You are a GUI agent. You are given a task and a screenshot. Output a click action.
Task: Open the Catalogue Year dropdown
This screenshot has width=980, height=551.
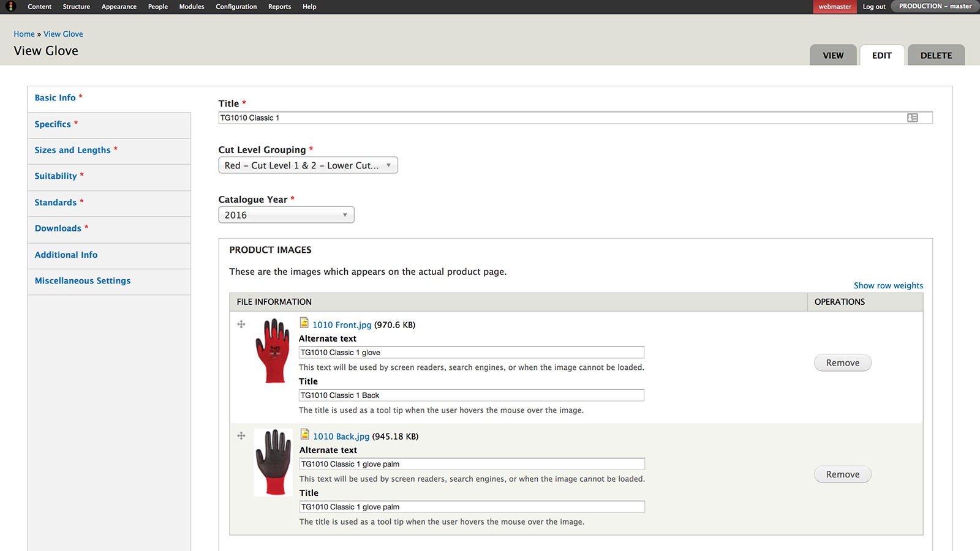click(x=286, y=215)
